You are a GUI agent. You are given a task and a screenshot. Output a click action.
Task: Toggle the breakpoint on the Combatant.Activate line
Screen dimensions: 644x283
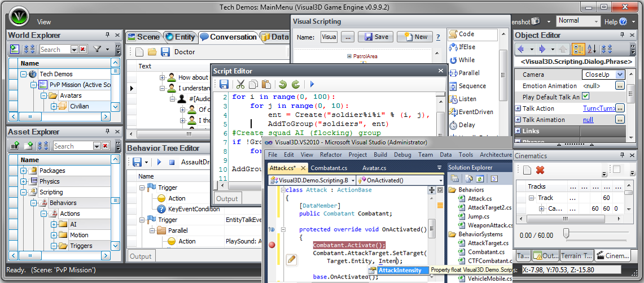point(272,245)
